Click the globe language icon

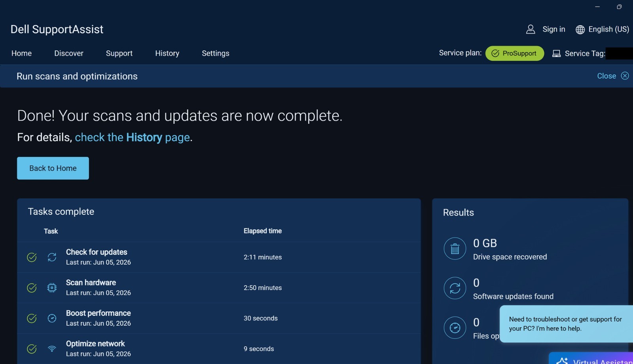point(580,30)
